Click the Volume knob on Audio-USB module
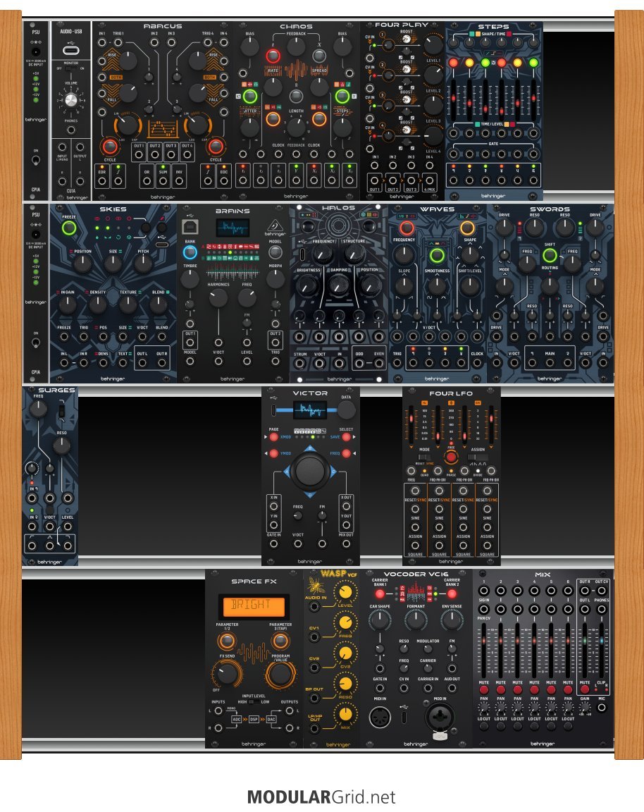The width and height of the screenshot is (644, 812). 71,101
